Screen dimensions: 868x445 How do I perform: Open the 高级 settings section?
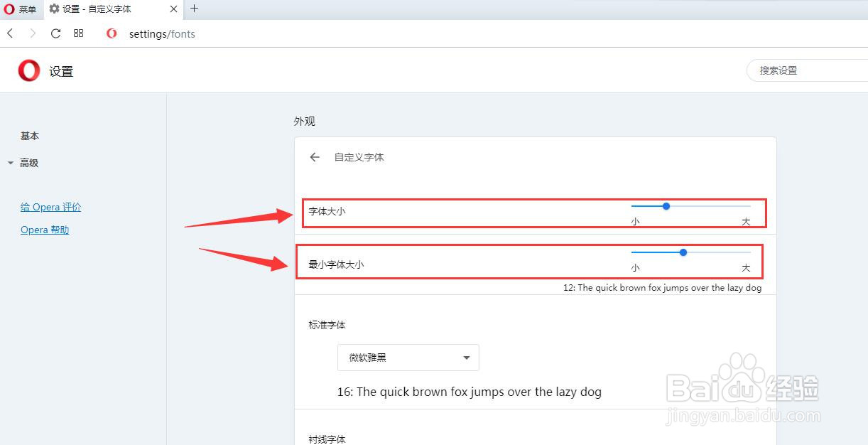[x=29, y=163]
